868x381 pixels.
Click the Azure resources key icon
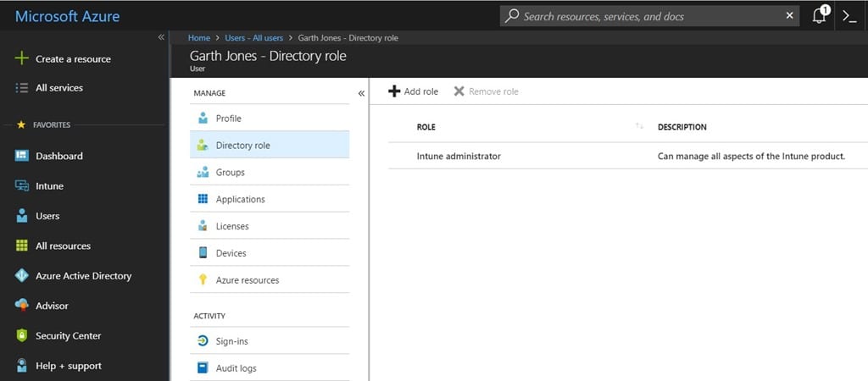click(203, 279)
